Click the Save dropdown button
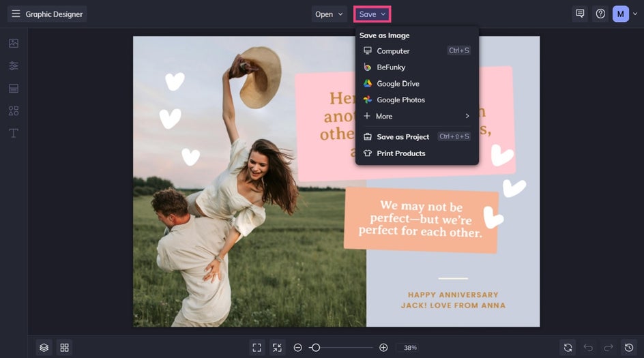 tap(372, 14)
